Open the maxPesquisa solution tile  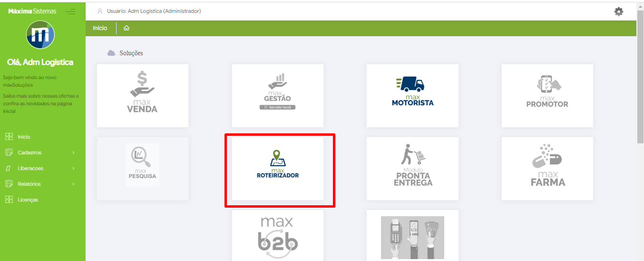142,169
